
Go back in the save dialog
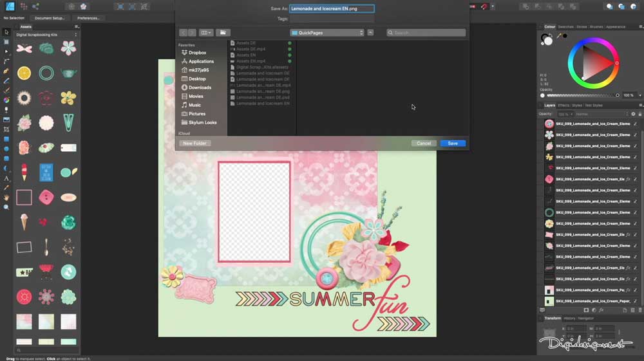click(x=183, y=32)
